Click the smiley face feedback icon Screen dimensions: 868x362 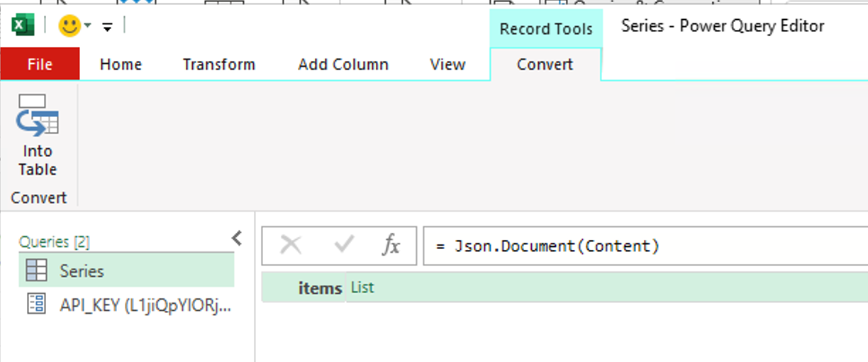point(69,27)
